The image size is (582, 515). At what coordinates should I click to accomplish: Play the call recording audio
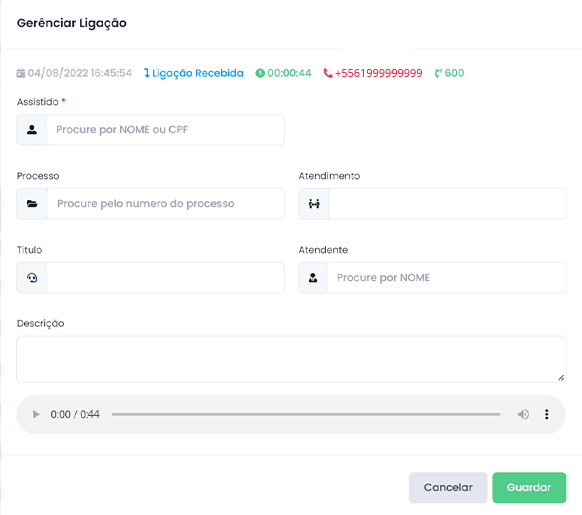(x=36, y=414)
